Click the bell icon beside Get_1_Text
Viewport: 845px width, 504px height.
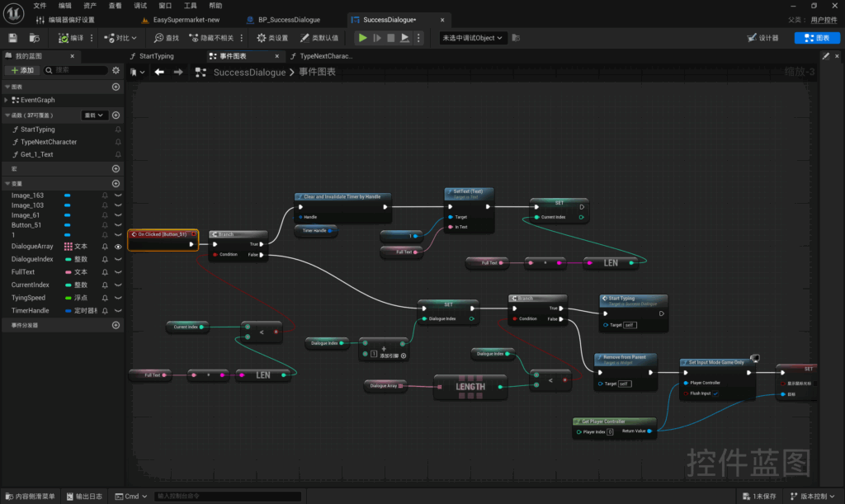118,154
